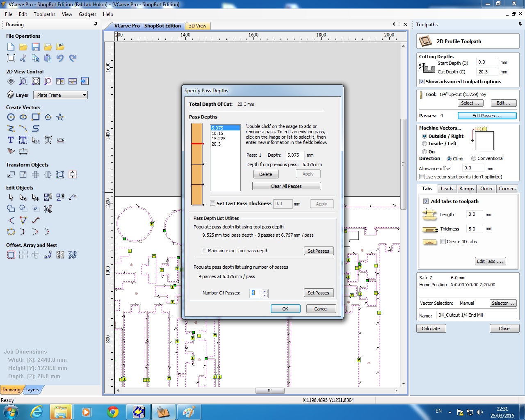Click the Calculate toolpath button
This screenshot has height=420, width=525.
(x=431, y=329)
